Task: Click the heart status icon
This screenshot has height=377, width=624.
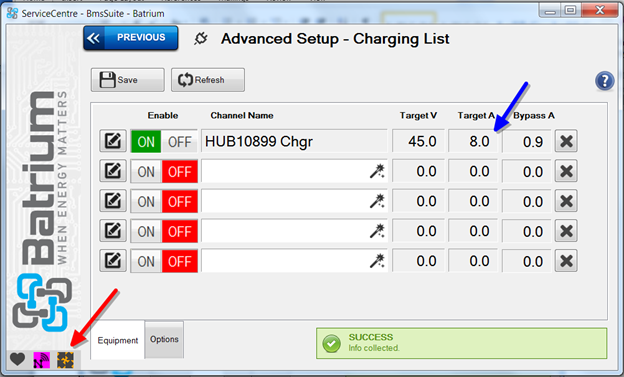Action: click(x=18, y=359)
